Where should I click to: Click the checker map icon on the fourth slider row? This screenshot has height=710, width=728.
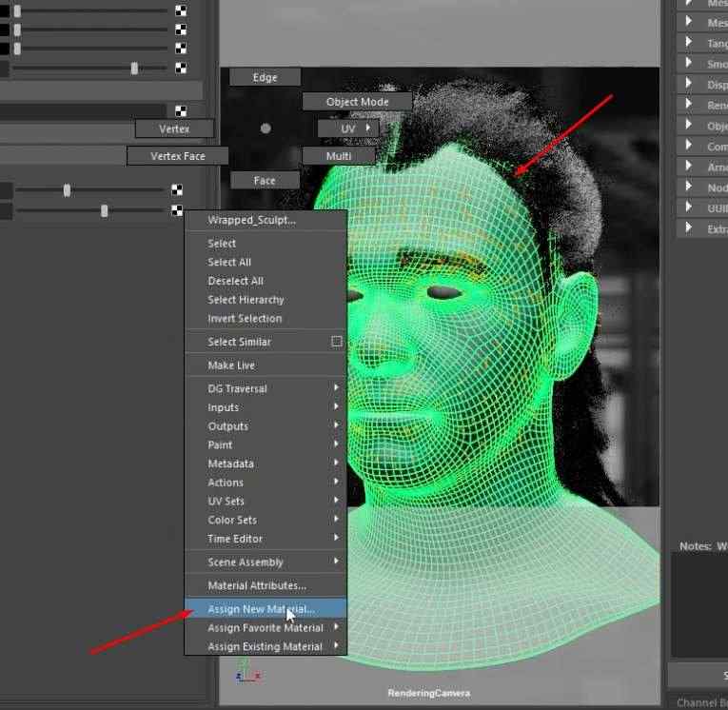coord(181,68)
